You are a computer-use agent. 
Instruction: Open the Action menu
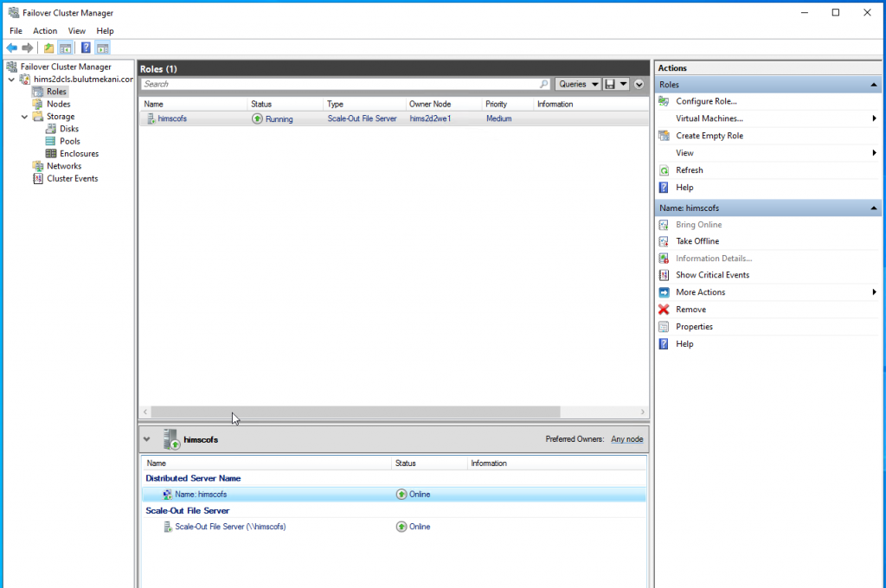pyautogui.click(x=45, y=31)
